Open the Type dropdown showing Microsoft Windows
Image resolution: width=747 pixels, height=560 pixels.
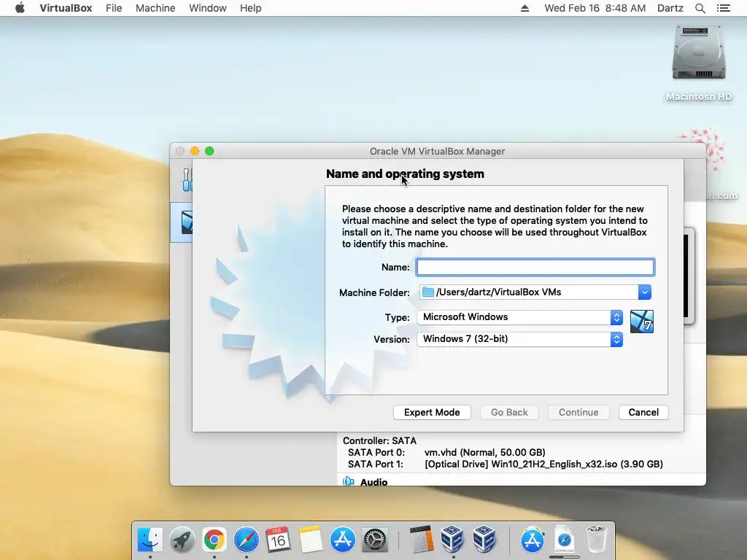pyautogui.click(x=519, y=317)
